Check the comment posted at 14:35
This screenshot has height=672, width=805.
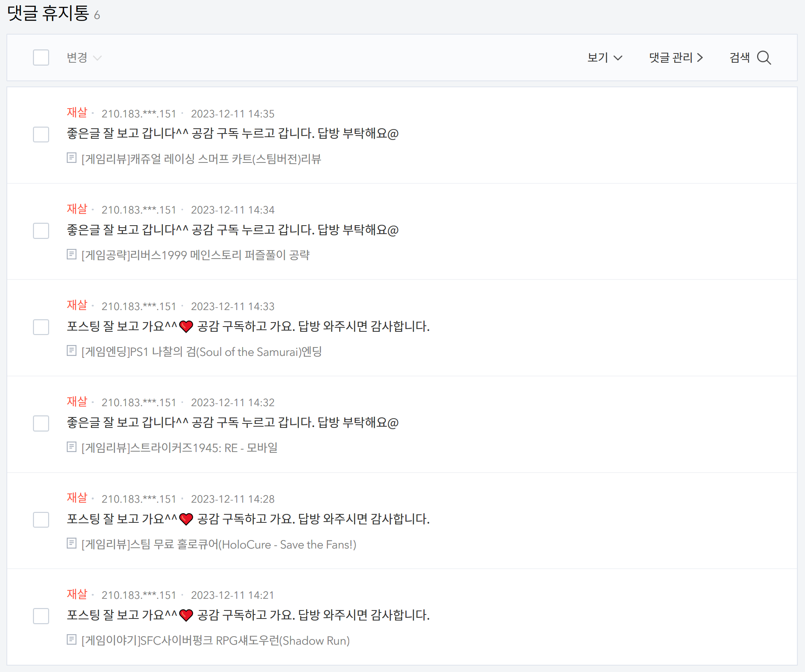click(41, 135)
